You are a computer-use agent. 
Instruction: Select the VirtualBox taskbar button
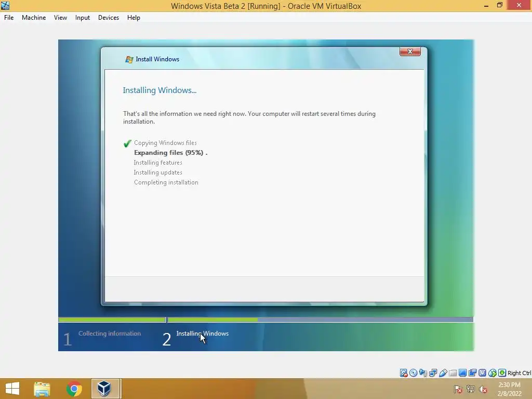pos(105,389)
